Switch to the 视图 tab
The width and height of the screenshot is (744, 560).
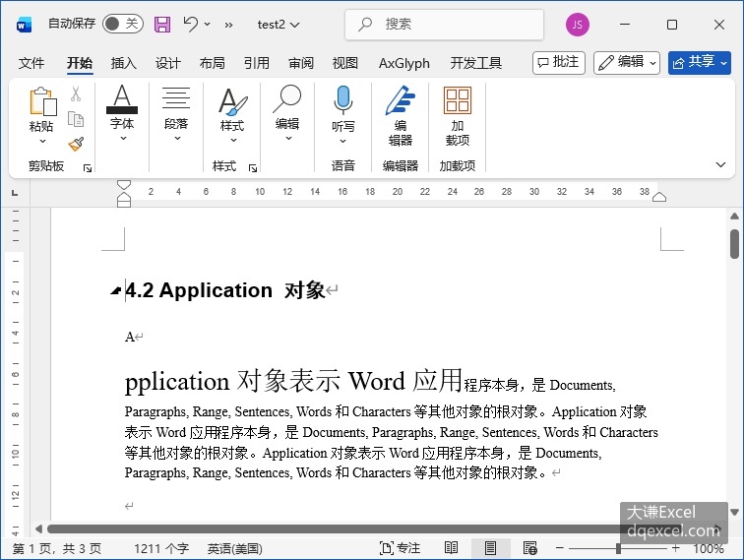(x=345, y=63)
